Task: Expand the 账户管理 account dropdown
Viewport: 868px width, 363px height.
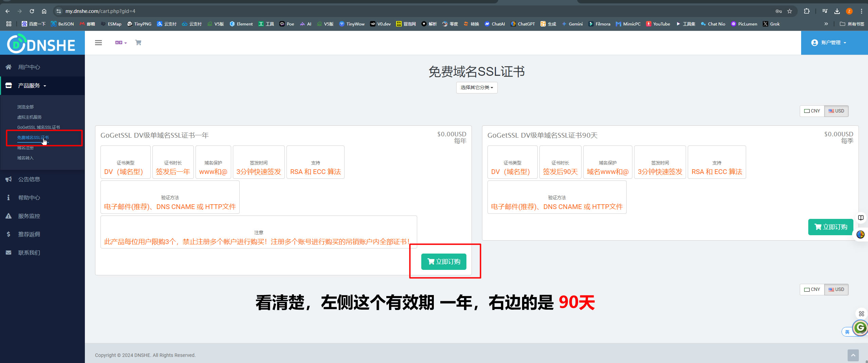Action: 829,42
